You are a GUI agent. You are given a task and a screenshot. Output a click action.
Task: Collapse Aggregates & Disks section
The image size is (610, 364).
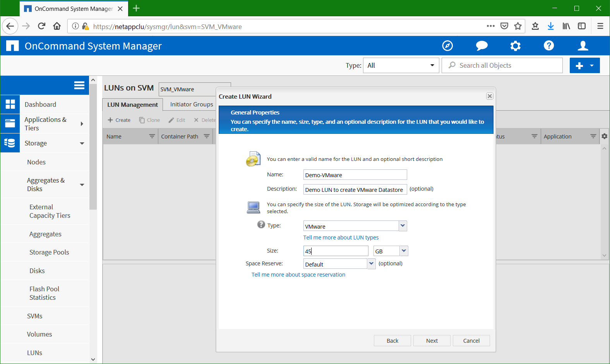(x=82, y=185)
